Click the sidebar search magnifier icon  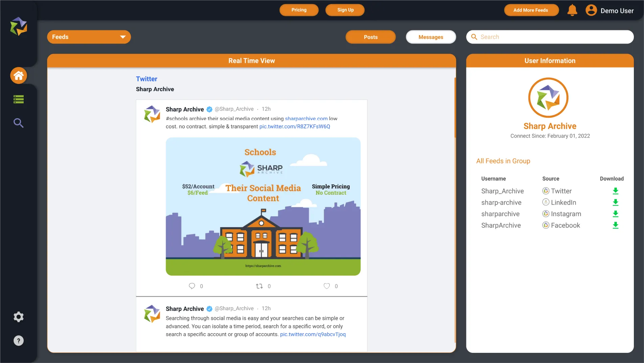click(x=19, y=123)
